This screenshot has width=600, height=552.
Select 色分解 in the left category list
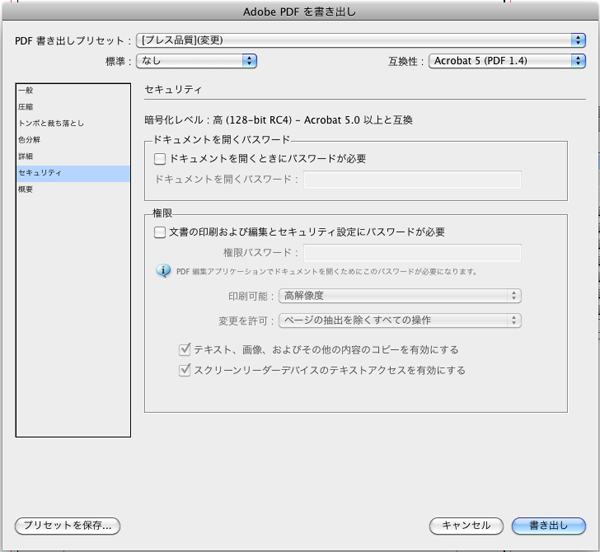tap(73, 140)
